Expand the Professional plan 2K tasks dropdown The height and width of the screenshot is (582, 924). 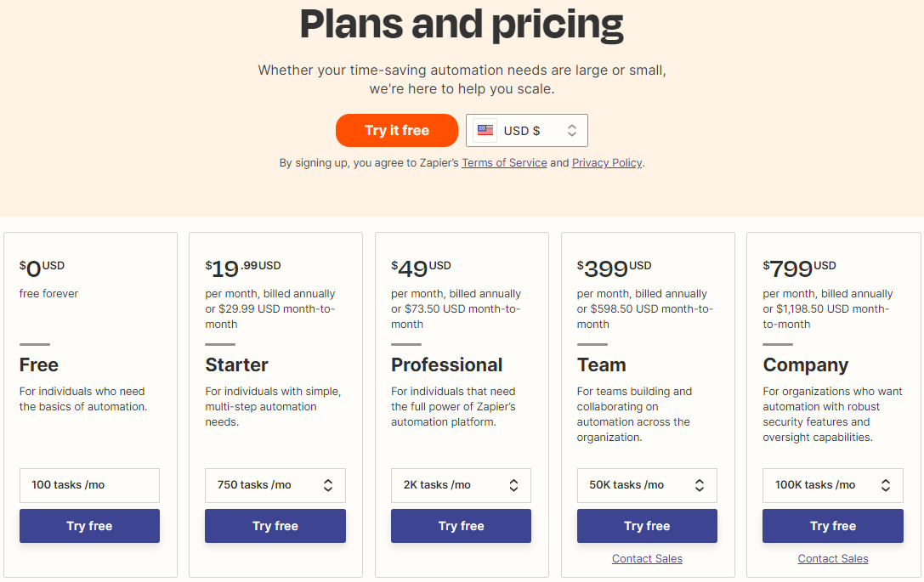click(461, 485)
